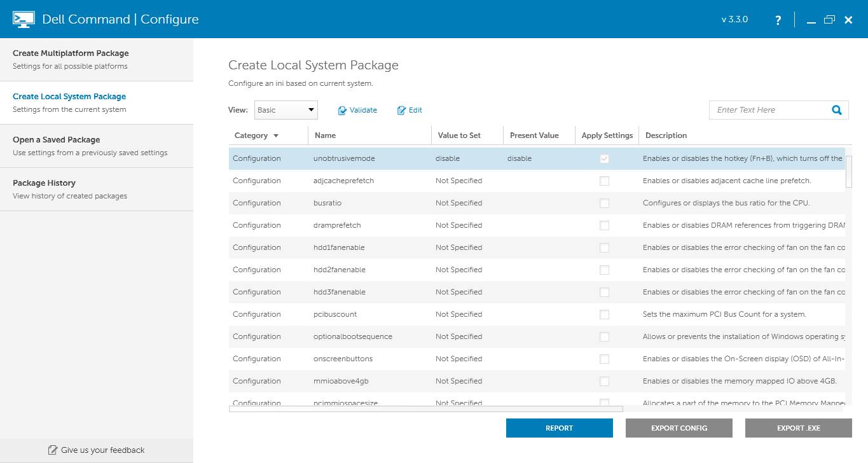Open help with the question mark icon
Screen dimensions: 868x463
tap(778, 20)
